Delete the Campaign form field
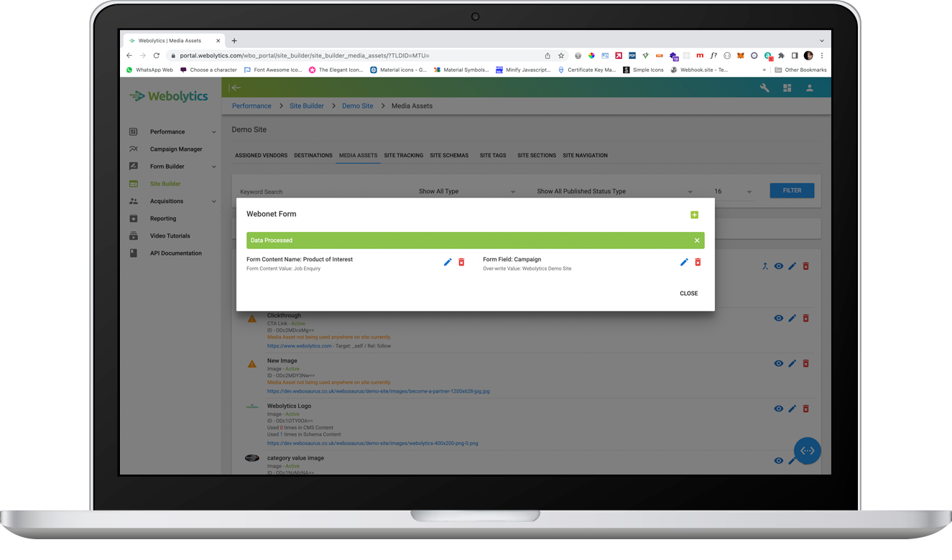 [x=698, y=262]
